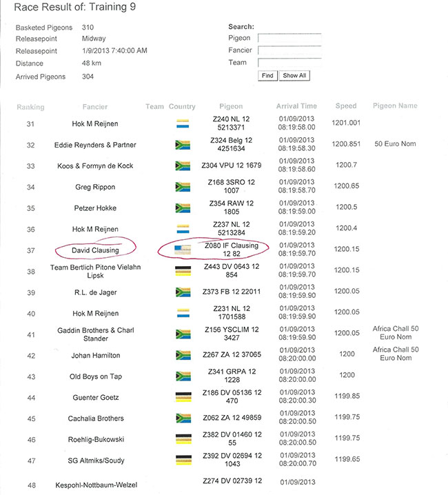Screen dimensions: 448x495
Task: Select the Team search input
Action: pyautogui.click(x=289, y=63)
